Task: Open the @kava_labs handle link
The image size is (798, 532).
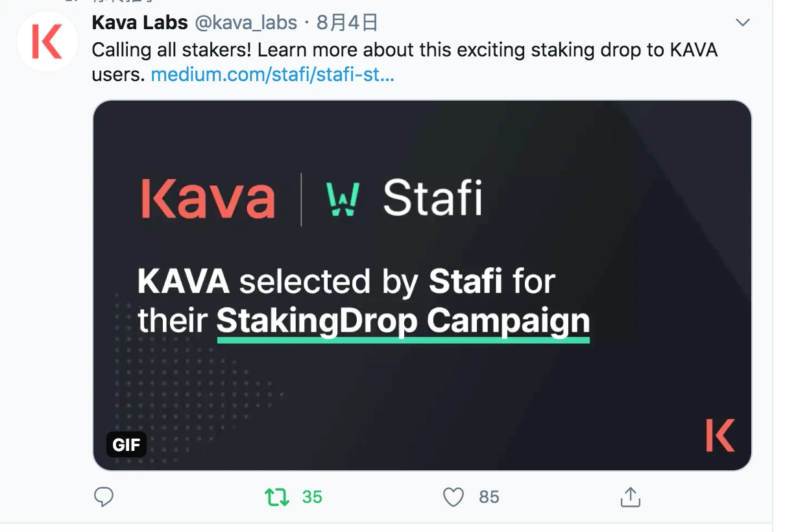Action: [246, 23]
